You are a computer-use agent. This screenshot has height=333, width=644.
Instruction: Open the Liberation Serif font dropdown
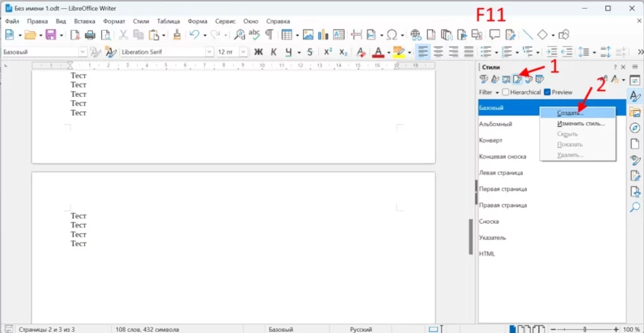(x=210, y=52)
